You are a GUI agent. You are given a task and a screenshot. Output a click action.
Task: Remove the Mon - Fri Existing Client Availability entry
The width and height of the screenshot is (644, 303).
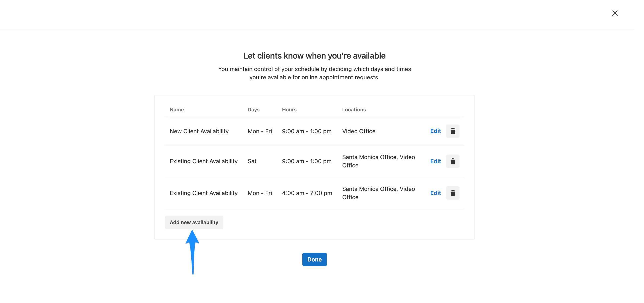[x=453, y=193]
